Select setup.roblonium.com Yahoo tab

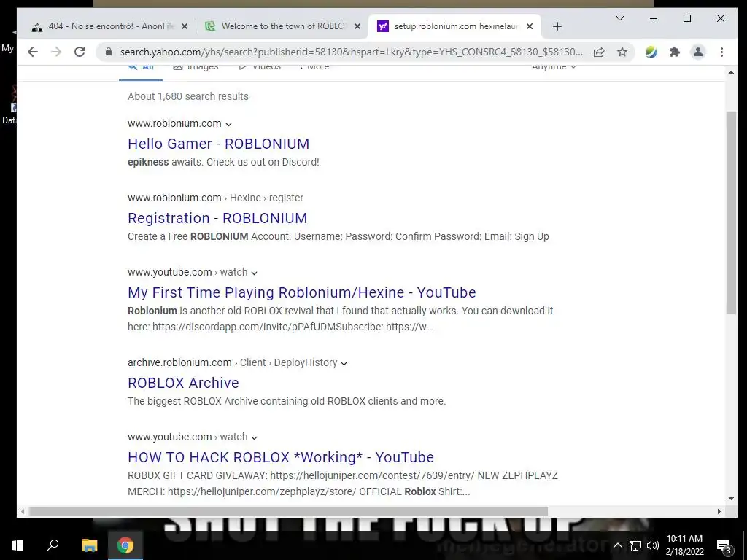(454, 26)
